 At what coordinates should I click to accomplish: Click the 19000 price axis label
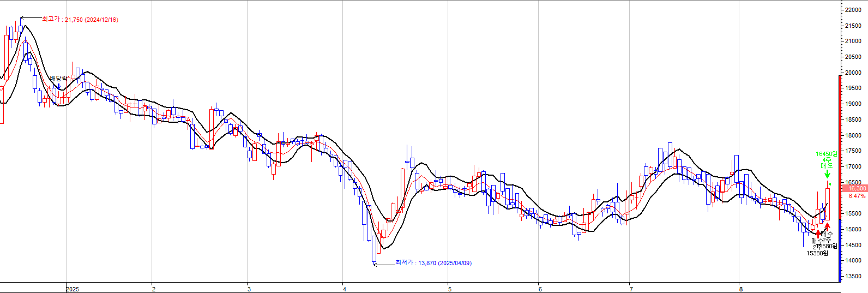click(x=853, y=104)
